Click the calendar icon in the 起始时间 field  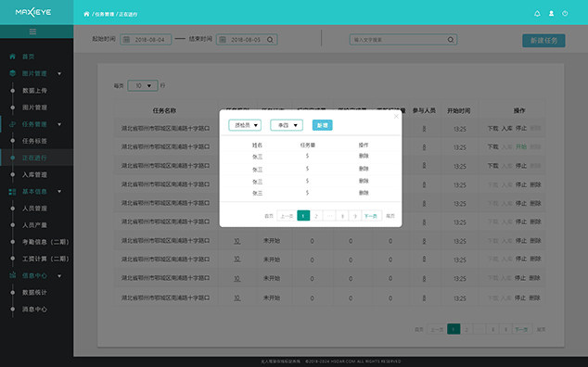coord(127,39)
